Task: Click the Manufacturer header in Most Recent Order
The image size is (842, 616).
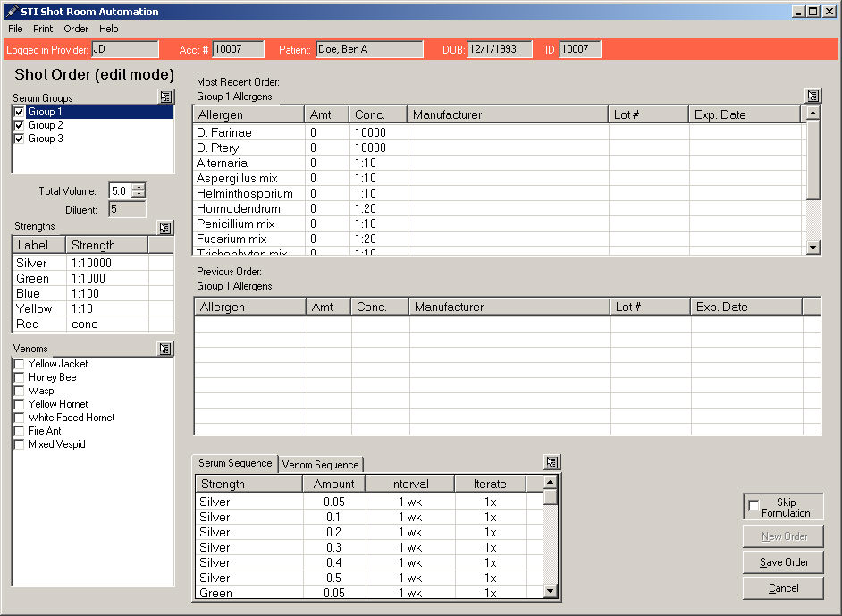Action: (x=508, y=115)
